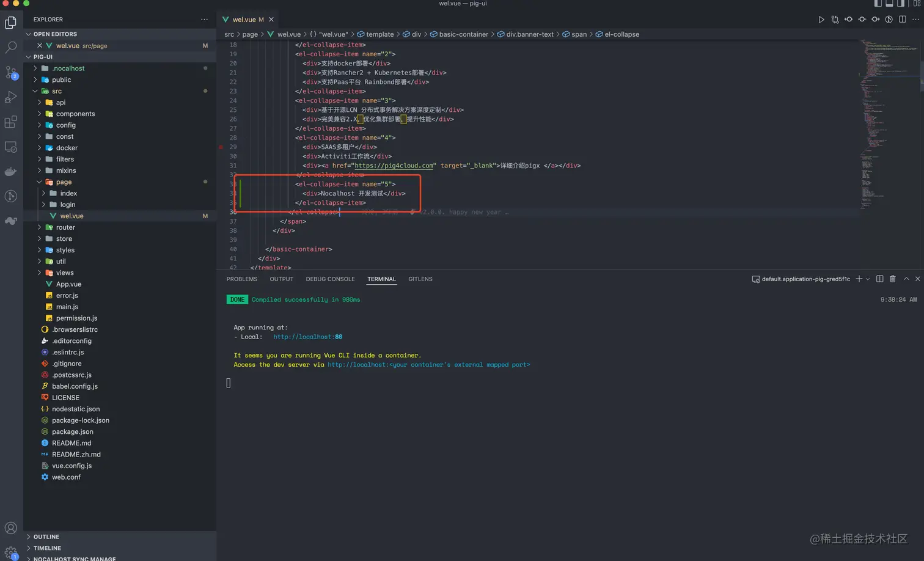Viewport: 924px width, 561px height.
Task: Toggle secondary sidebar layout icon
Action: 901,4
